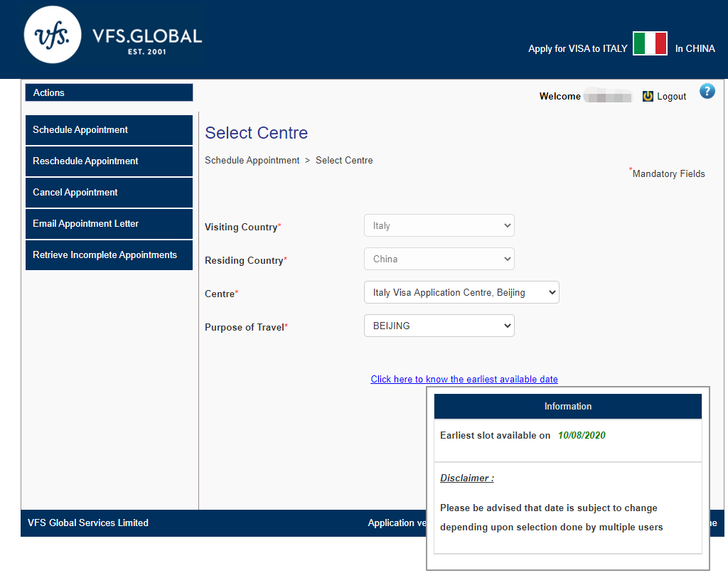Click the Actions panel header
The height and width of the screenshot is (573, 728).
point(109,92)
